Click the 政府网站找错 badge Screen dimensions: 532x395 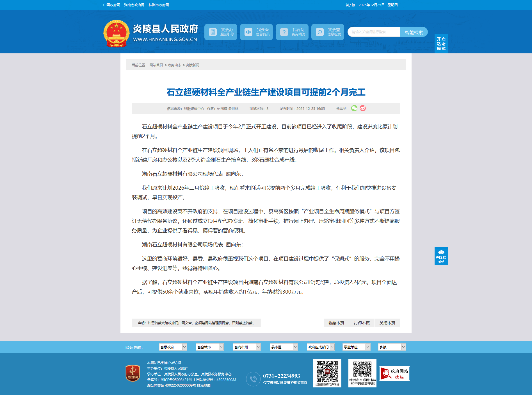(x=394, y=374)
